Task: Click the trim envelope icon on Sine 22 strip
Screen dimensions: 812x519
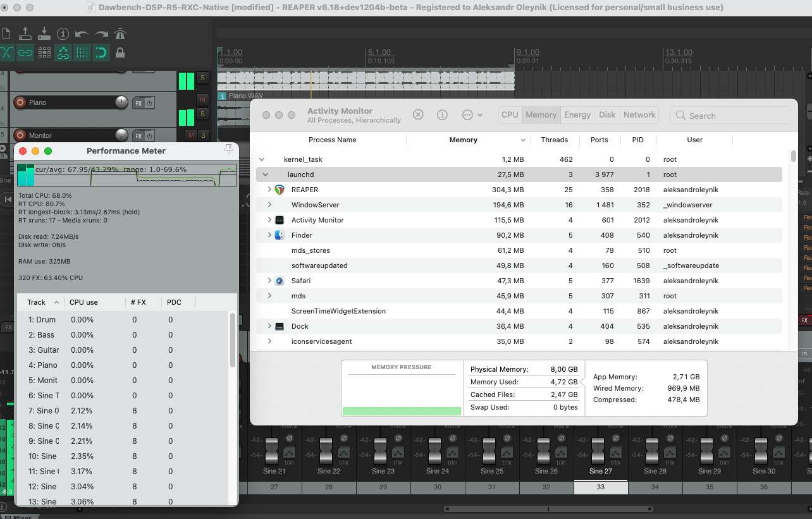Action: tap(343, 454)
